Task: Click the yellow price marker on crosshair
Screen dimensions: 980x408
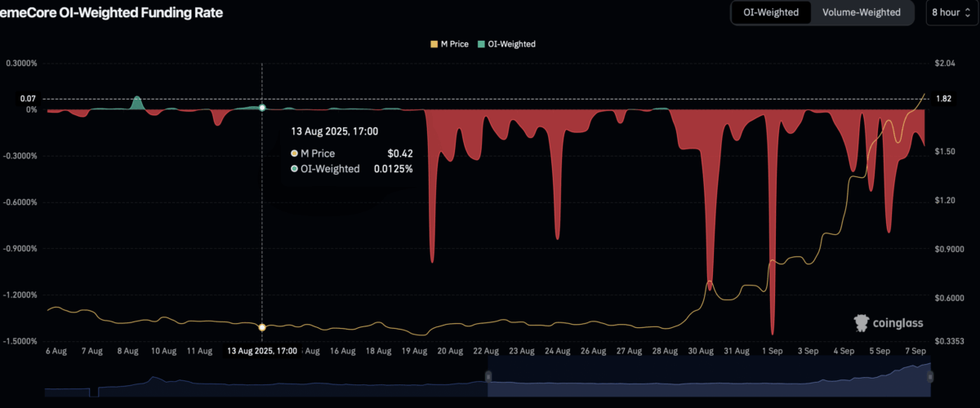Action: 262,327
